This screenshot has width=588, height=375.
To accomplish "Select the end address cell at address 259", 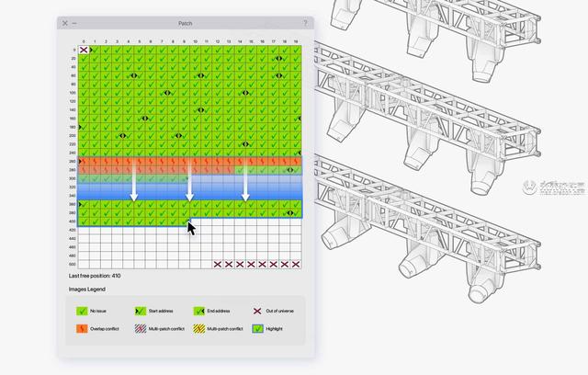I will point(296,153).
